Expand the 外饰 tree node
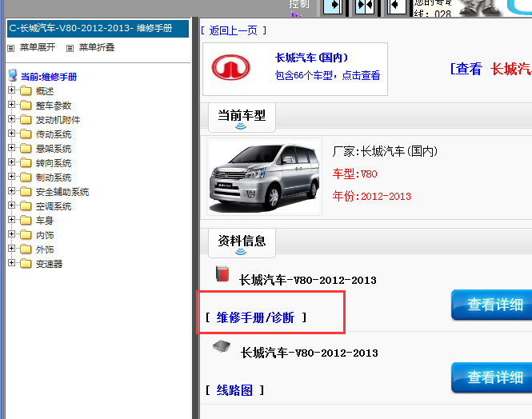This screenshot has width=532, height=419. [11, 249]
